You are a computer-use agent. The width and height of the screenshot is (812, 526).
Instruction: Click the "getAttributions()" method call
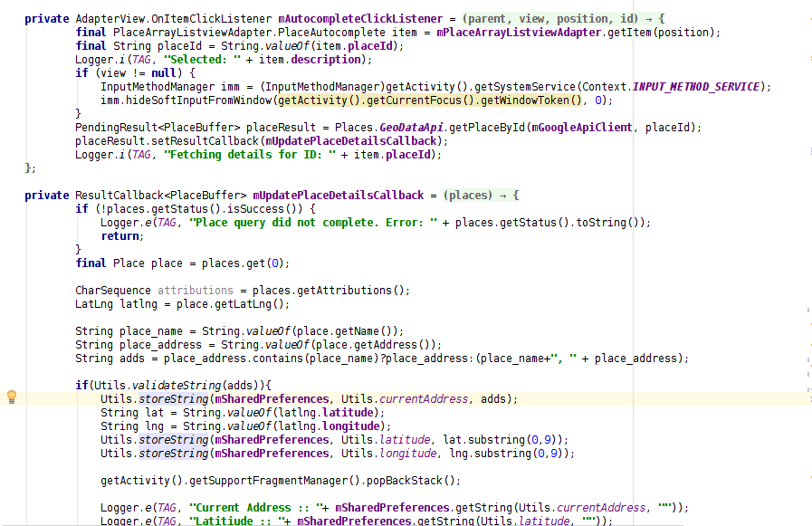click(350, 290)
